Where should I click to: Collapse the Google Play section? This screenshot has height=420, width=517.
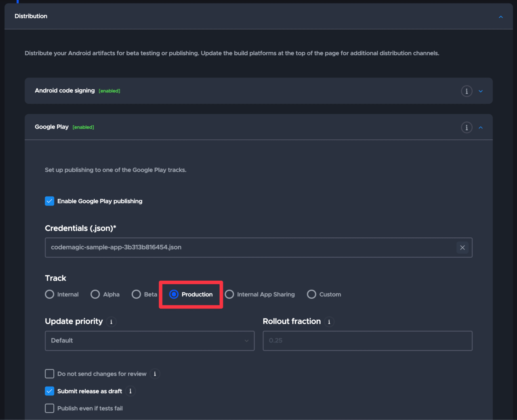481,128
